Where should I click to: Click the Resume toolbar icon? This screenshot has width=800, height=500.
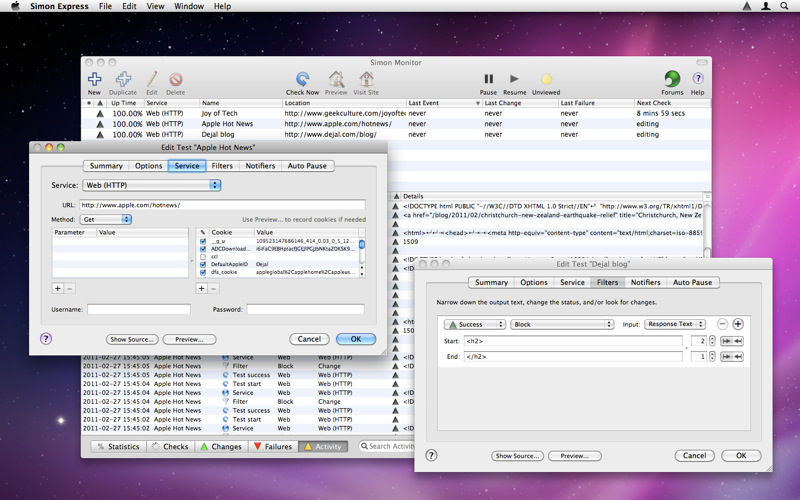pos(514,79)
